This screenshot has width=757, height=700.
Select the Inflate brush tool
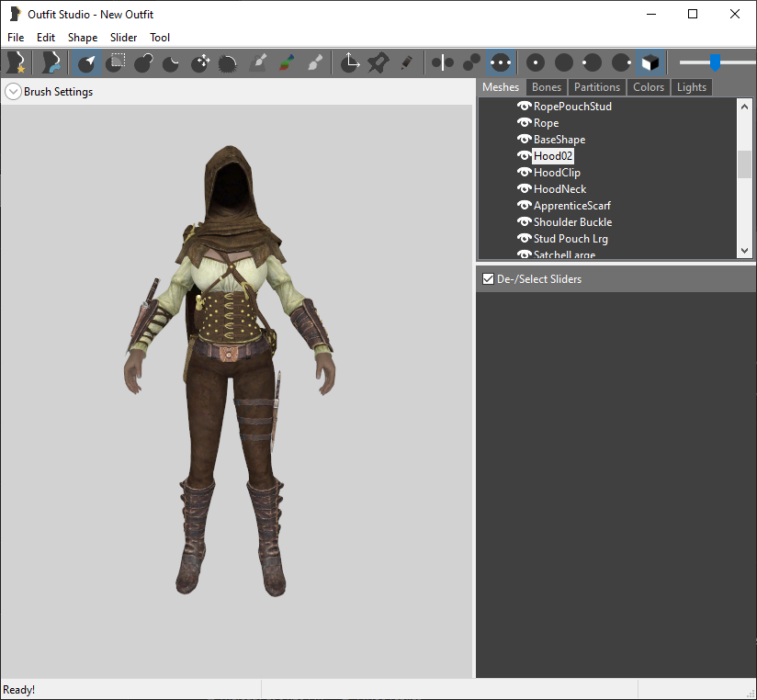pos(143,62)
